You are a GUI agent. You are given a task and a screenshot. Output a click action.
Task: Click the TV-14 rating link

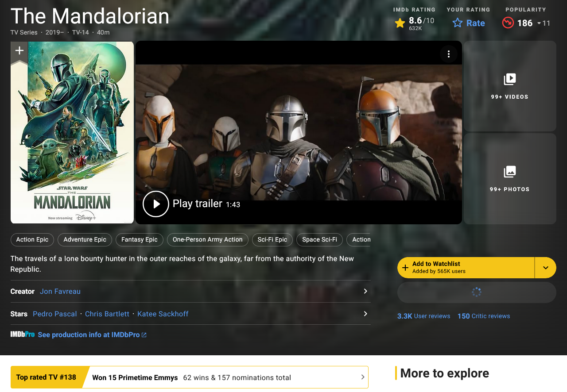point(81,32)
